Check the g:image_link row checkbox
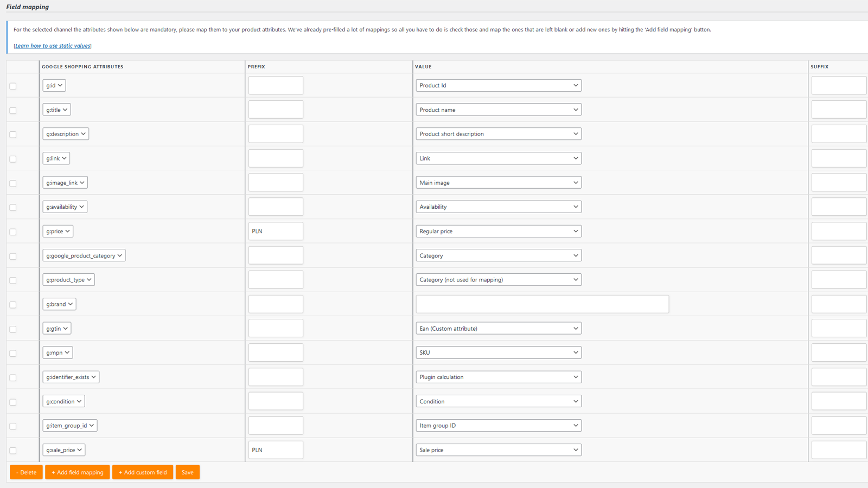Viewport: 868px width, 488px height. coord(13,183)
